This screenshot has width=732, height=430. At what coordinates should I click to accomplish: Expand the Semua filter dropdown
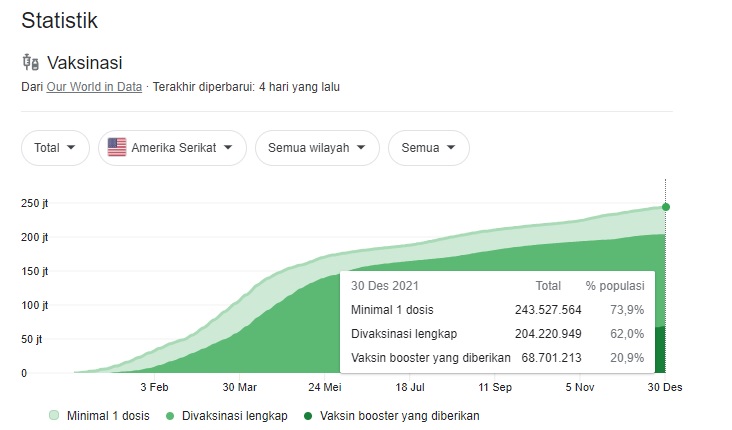pyautogui.click(x=428, y=148)
